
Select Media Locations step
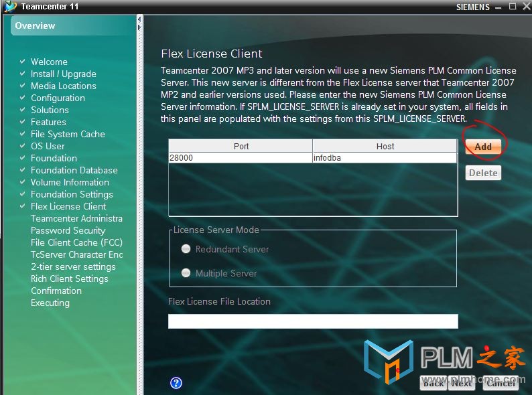point(64,86)
